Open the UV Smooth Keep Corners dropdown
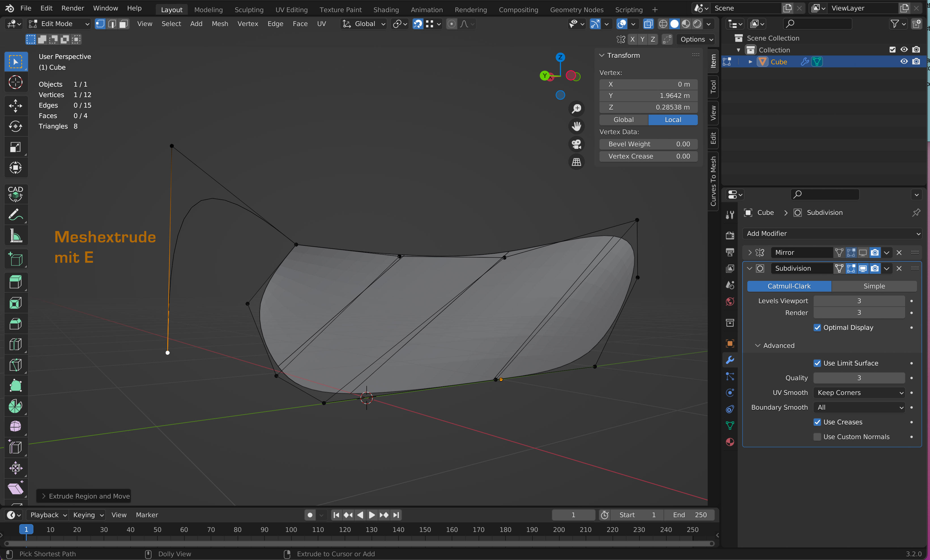This screenshot has width=930, height=560. (859, 392)
